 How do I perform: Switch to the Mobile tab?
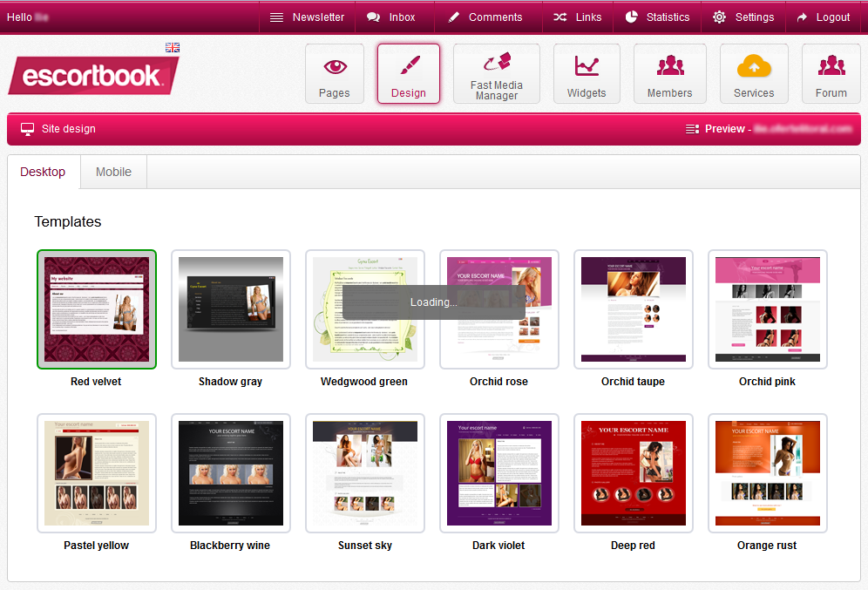[x=113, y=172]
